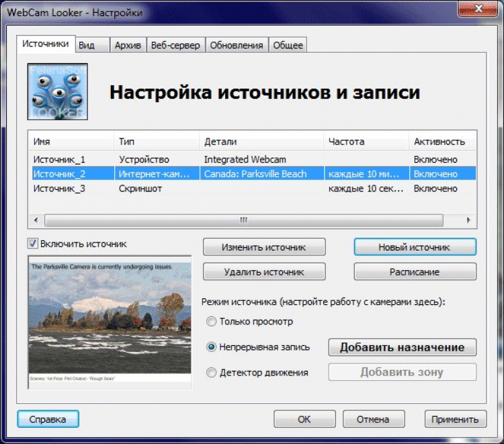Click the WebCam Looker logo image
Screen dimensions: 504x444
(58, 91)
